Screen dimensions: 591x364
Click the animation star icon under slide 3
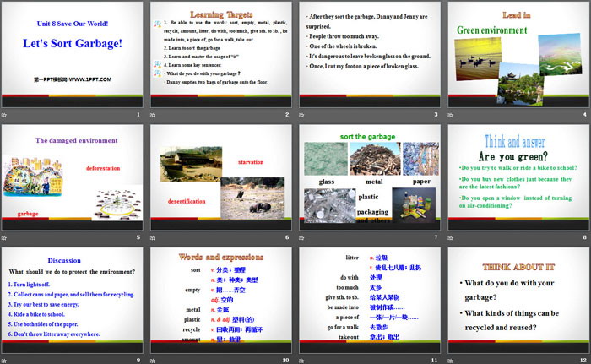click(x=301, y=115)
